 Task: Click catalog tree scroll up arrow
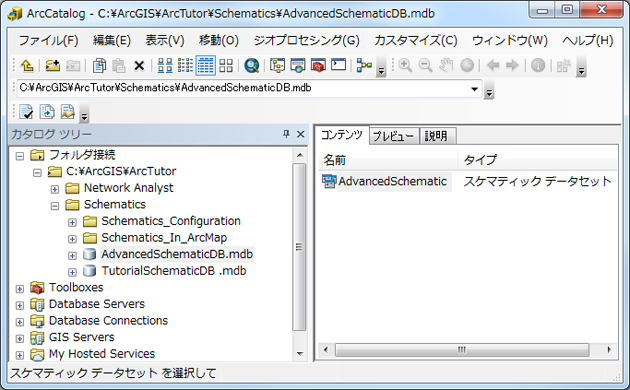click(x=300, y=155)
